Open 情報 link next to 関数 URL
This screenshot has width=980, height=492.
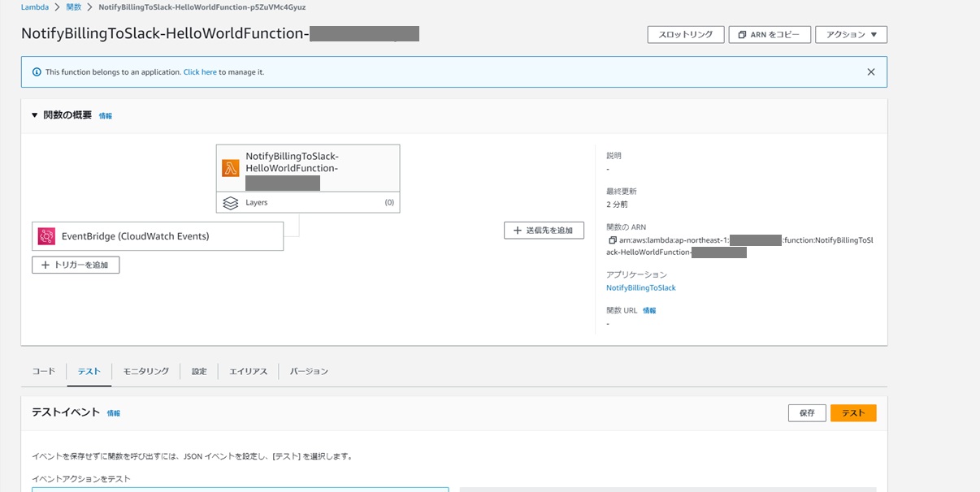pyautogui.click(x=649, y=311)
